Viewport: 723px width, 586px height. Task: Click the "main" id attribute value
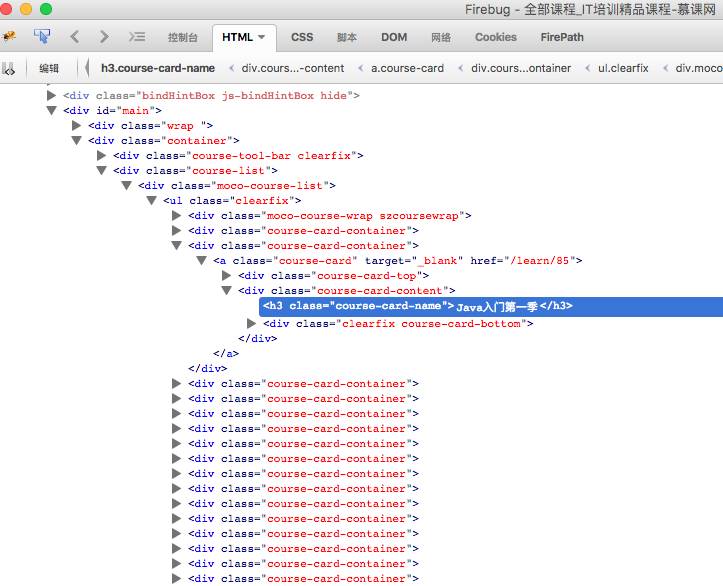136,110
